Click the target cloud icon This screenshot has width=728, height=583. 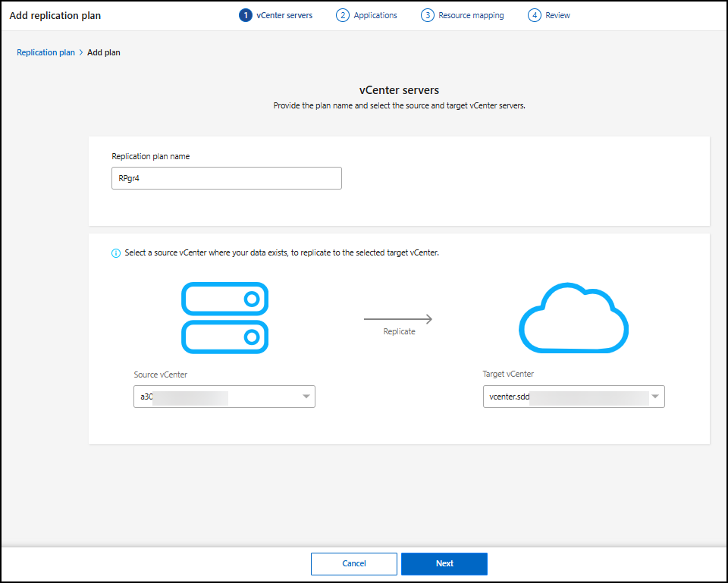coord(573,318)
